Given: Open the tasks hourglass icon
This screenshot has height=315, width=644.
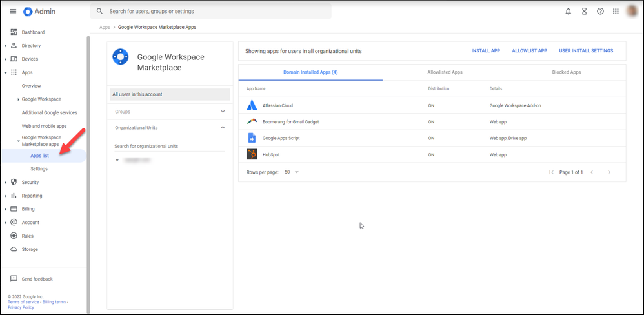Looking at the screenshot, I should [x=584, y=12].
